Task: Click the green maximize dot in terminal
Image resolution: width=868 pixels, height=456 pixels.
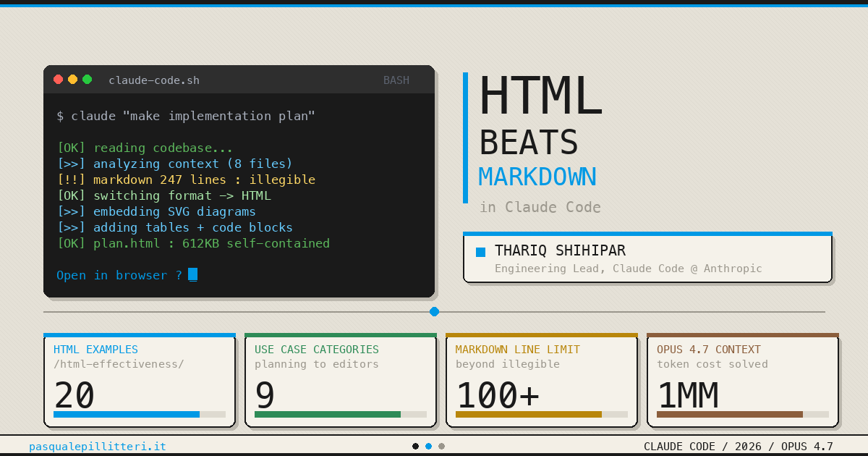Action: pyautogui.click(x=88, y=80)
